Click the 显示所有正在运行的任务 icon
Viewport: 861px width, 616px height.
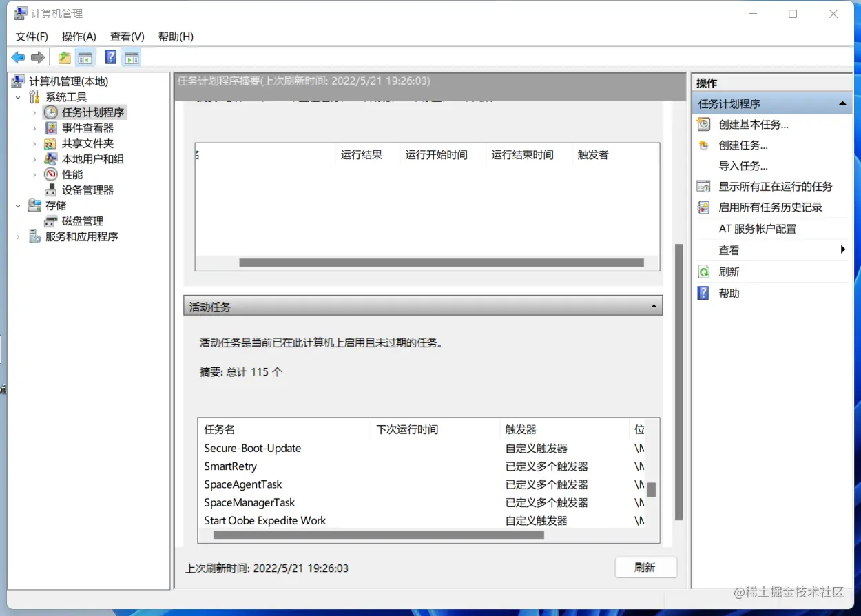703,186
